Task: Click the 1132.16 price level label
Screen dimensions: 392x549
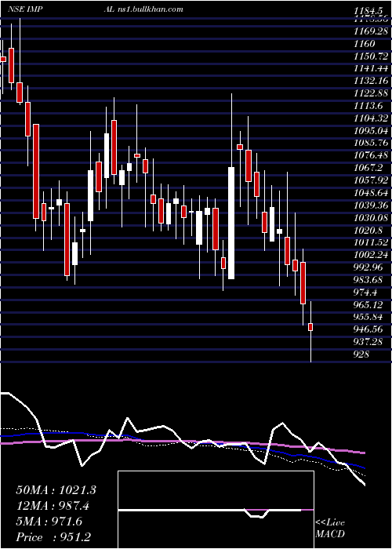Action: point(371,81)
